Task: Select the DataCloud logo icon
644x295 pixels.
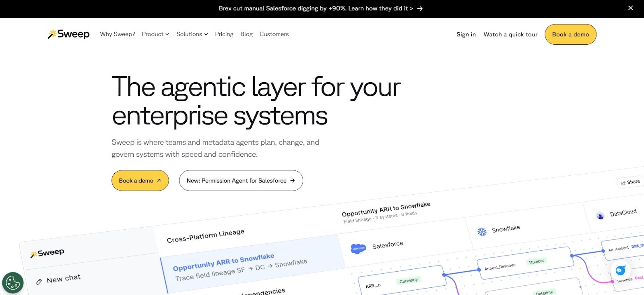Action: (x=600, y=216)
